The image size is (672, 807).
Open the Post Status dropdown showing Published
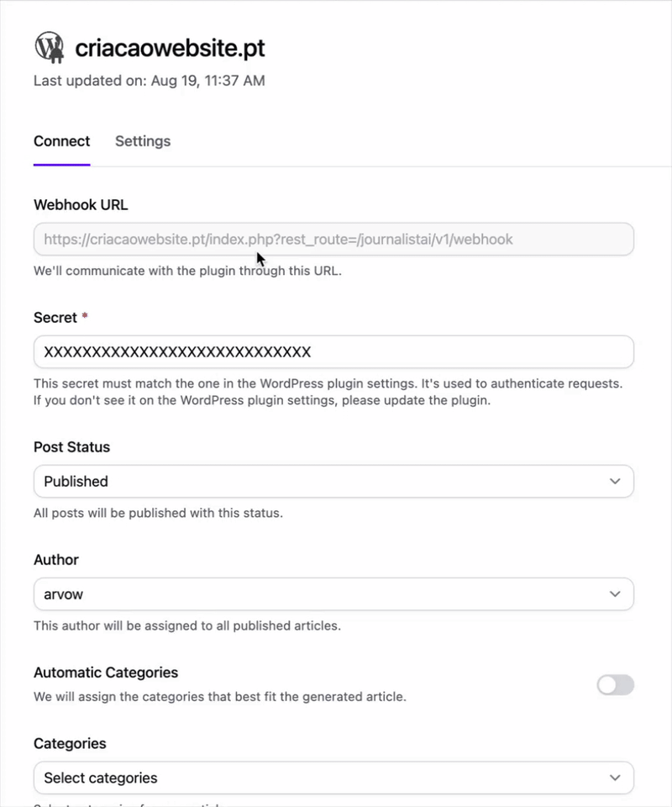coord(333,481)
